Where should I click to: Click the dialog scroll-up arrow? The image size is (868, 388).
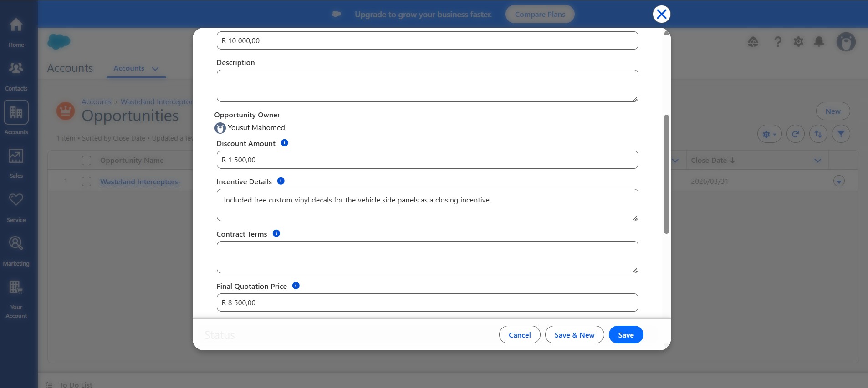pos(666,33)
